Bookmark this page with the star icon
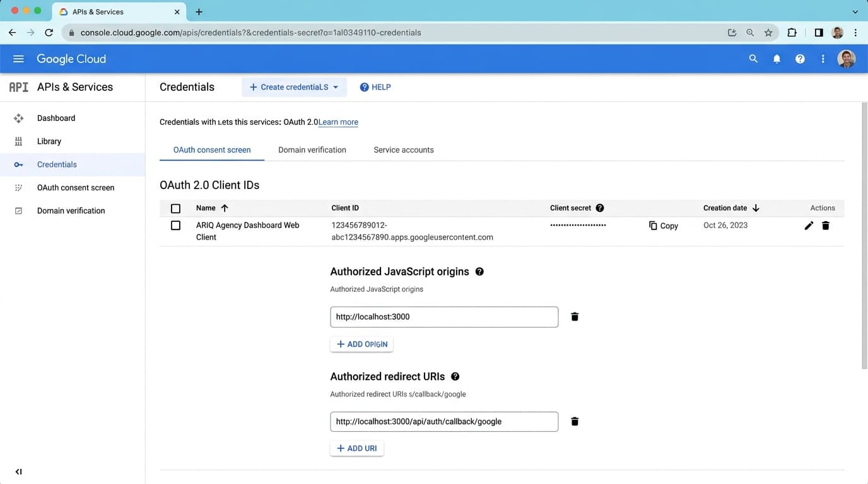The width and height of the screenshot is (868, 484). 768,32
